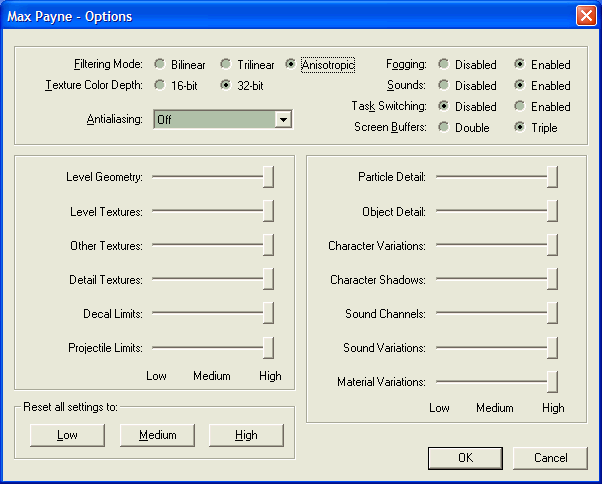Click the Antialiasing label

114,119
